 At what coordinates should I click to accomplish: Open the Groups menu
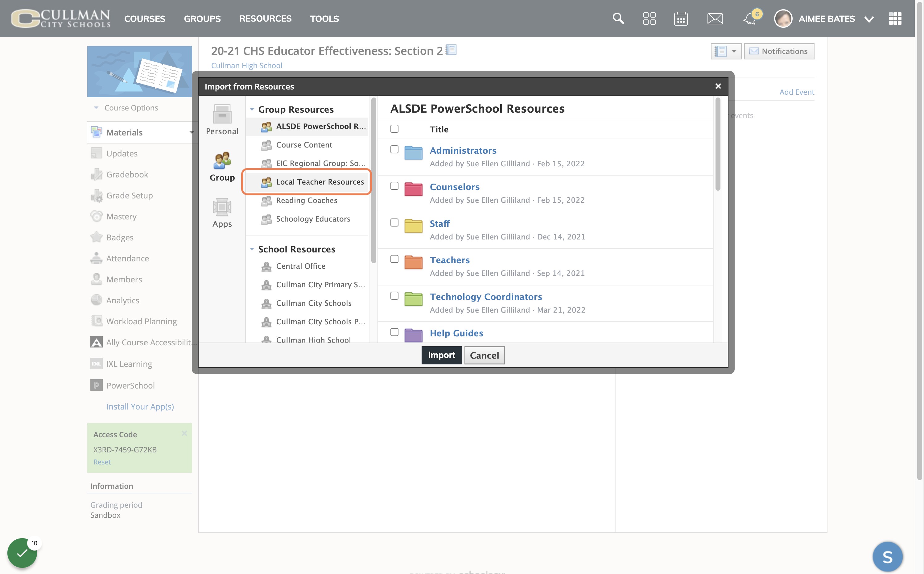202,19
